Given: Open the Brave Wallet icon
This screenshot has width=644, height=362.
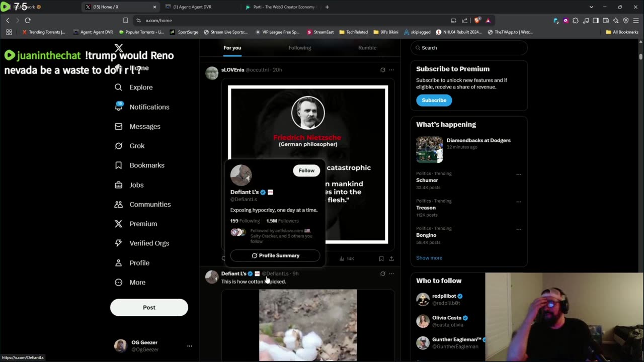Looking at the screenshot, I should (606, 21).
